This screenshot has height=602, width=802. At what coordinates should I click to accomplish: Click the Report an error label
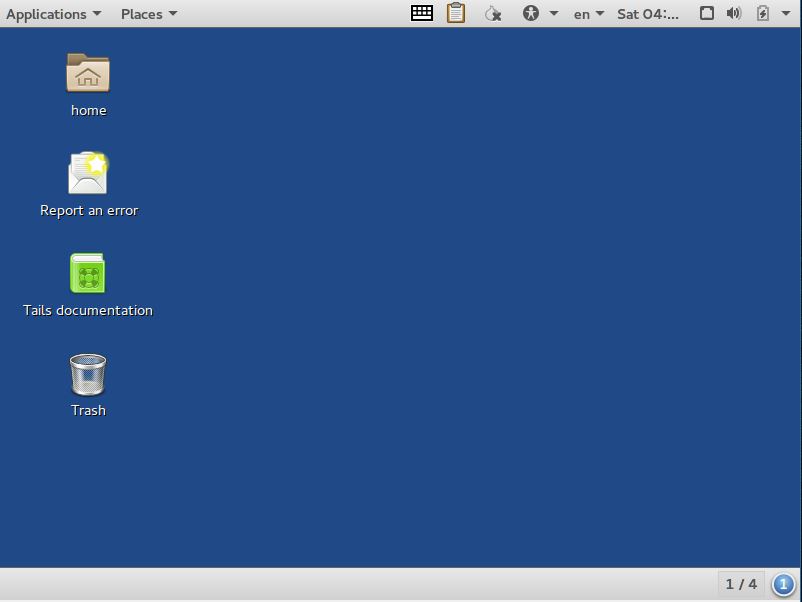pos(89,211)
